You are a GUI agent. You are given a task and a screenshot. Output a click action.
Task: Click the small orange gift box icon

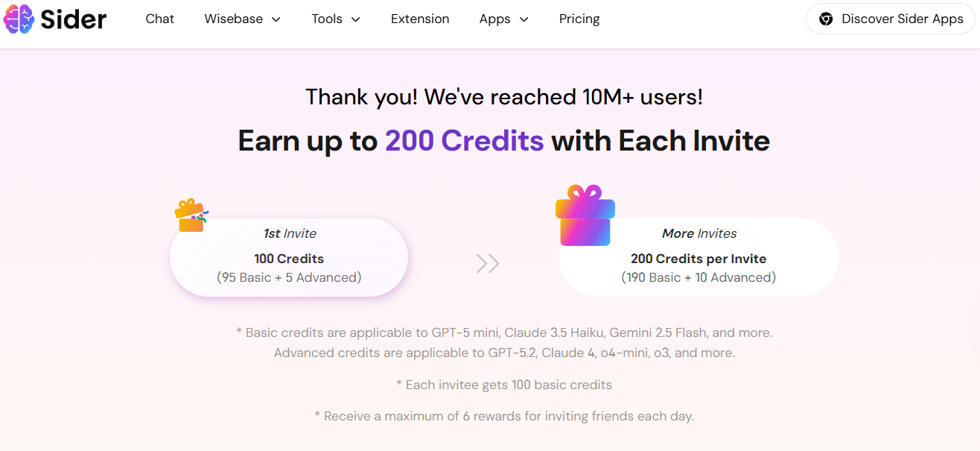coord(191,215)
